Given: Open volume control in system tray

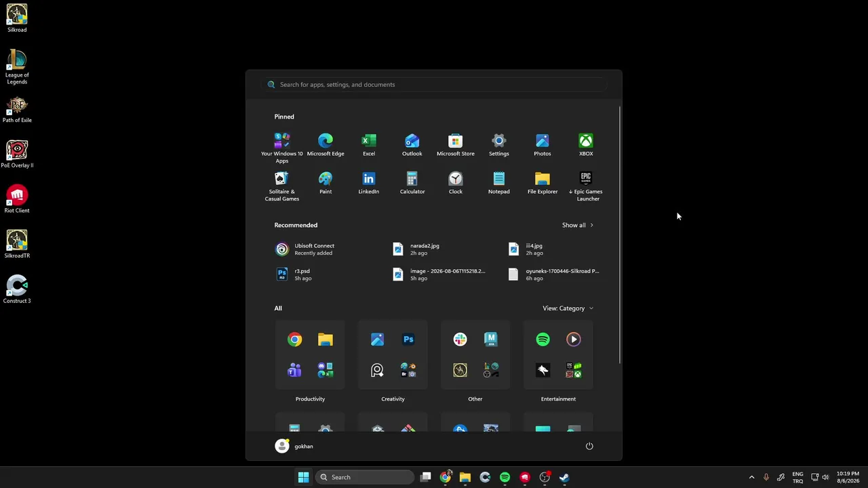Looking at the screenshot, I should (825, 477).
